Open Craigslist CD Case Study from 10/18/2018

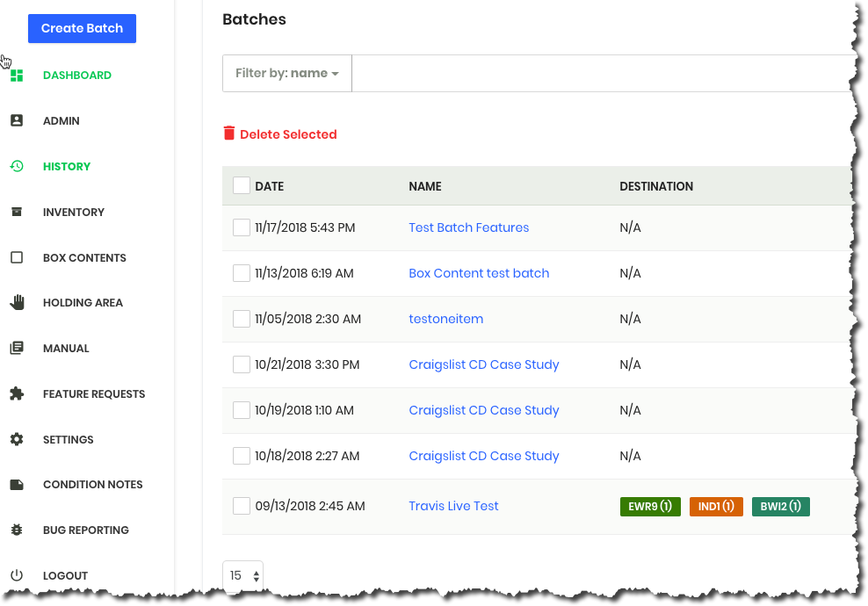pyautogui.click(x=484, y=456)
